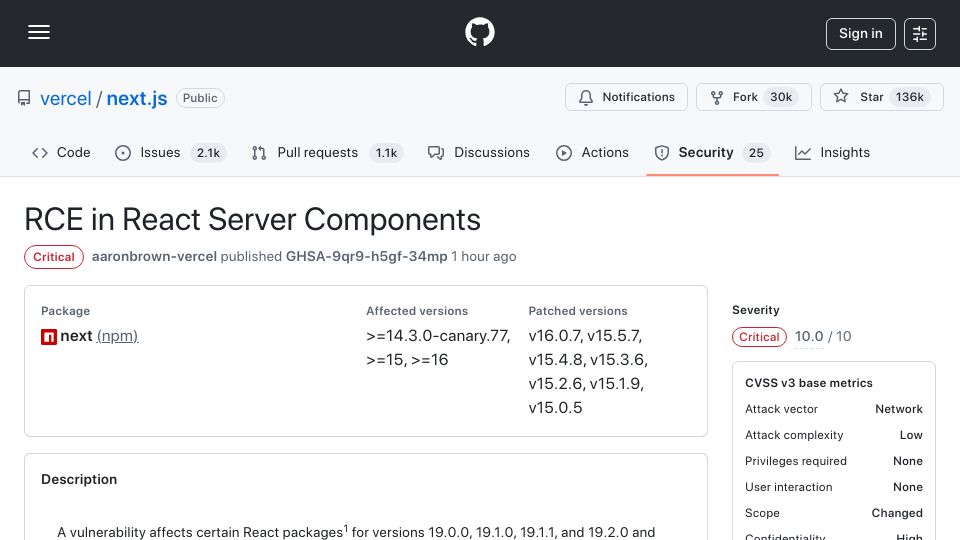Star the next.js repository

click(x=882, y=97)
